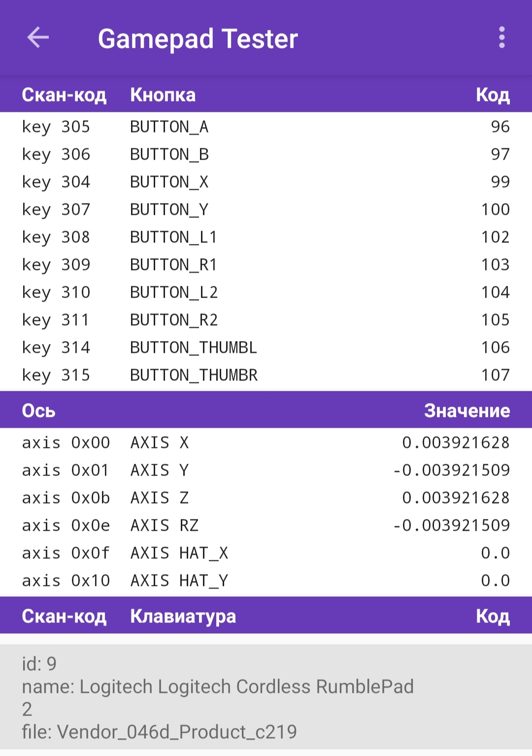Tap the BUTTON_R2 entry
Image resolution: width=532 pixels, height=756 pixels.
coord(266,320)
